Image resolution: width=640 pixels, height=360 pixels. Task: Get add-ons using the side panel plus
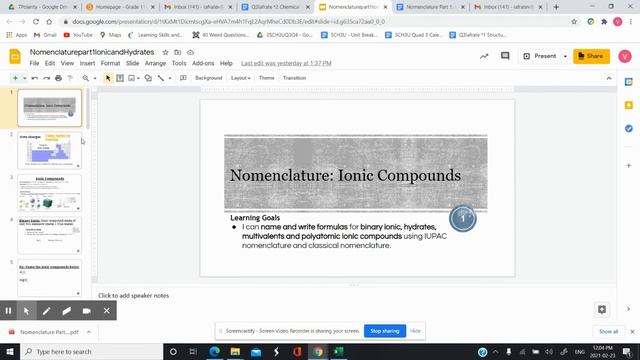629,165
